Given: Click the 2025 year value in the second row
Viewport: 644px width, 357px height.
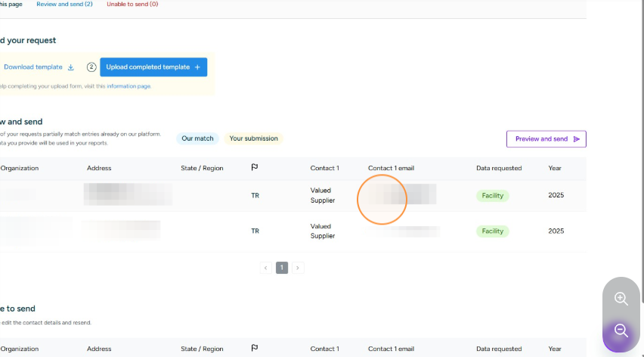Looking at the screenshot, I should click(x=556, y=231).
